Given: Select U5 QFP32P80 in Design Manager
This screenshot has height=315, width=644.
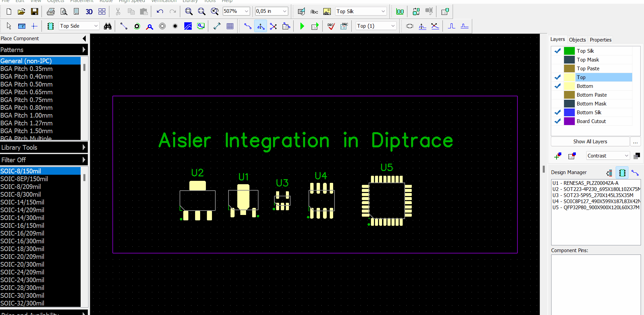Looking at the screenshot, I should tap(596, 208).
